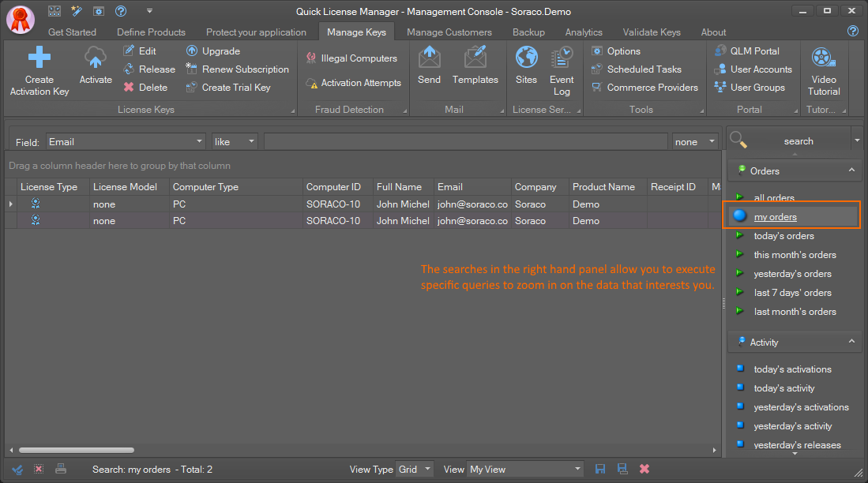
Task: Click the magnifier search icon
Action: 738,140
